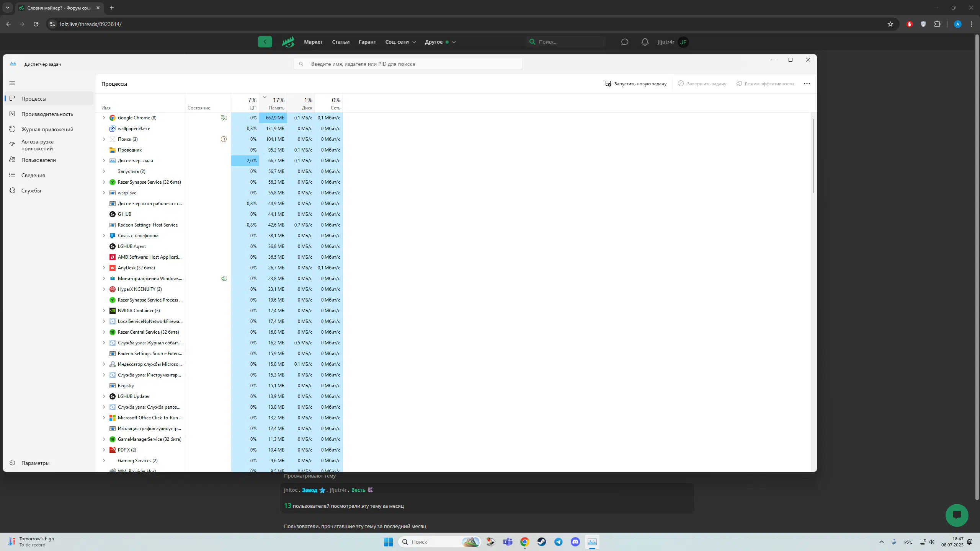Open the Статьи forum menu item
This screenshot has width=980, height=551.
tap(341, 42)
